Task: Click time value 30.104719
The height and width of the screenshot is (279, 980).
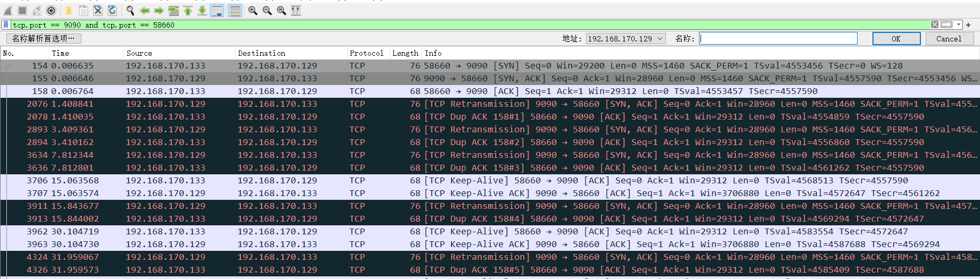Action: click(x=75, y=232)
